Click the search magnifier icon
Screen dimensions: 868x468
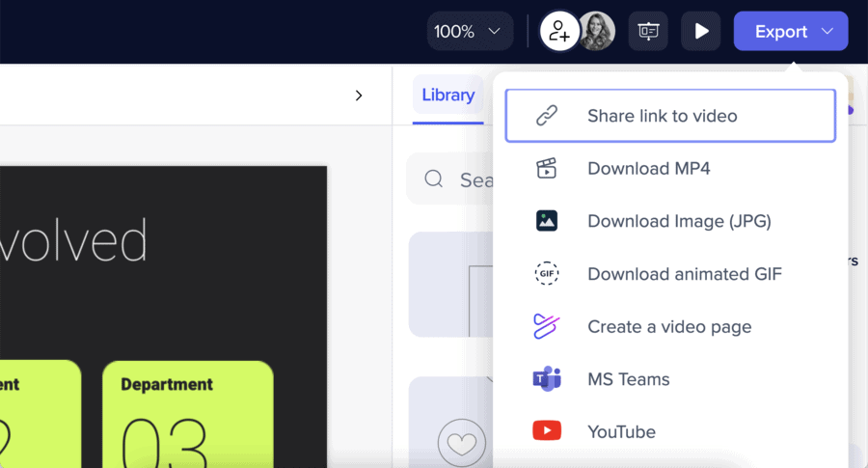(433, 179)
